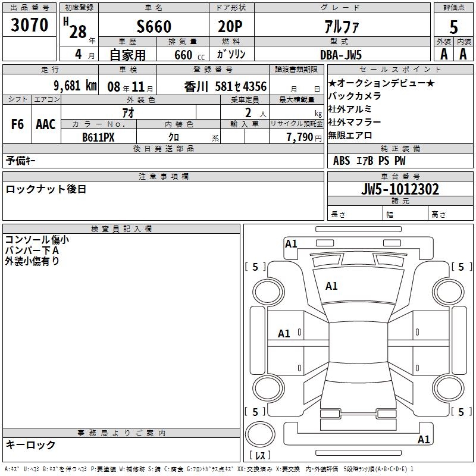Click the 注意事項欄 header
The width and height of the screenshot is (476, 476).
coord(163,176)
